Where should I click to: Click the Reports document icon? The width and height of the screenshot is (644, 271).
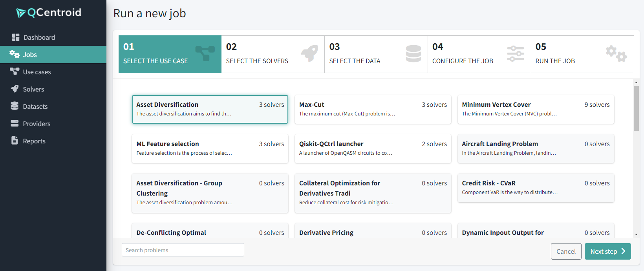pyautogui.click(x=15, y=141)
